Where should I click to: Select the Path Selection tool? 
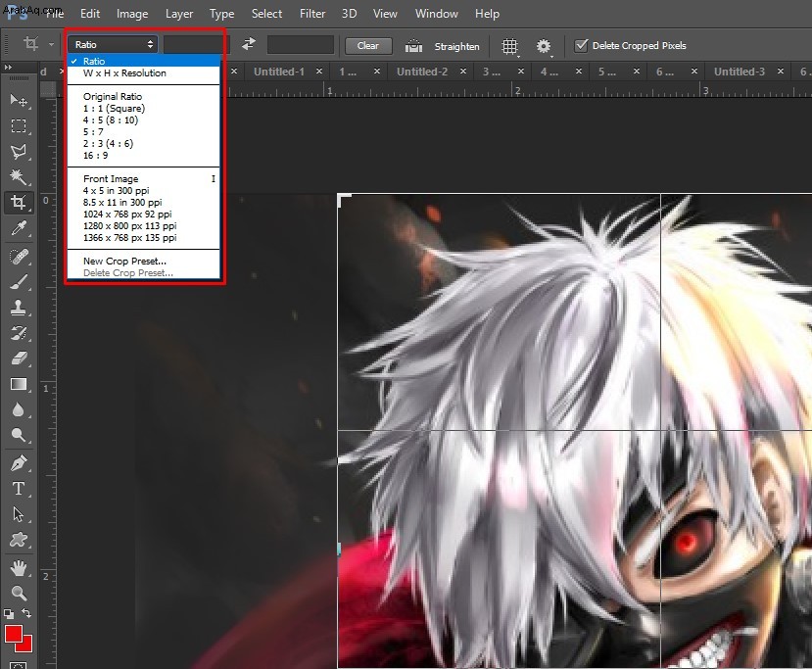click(x=19, y=514)
